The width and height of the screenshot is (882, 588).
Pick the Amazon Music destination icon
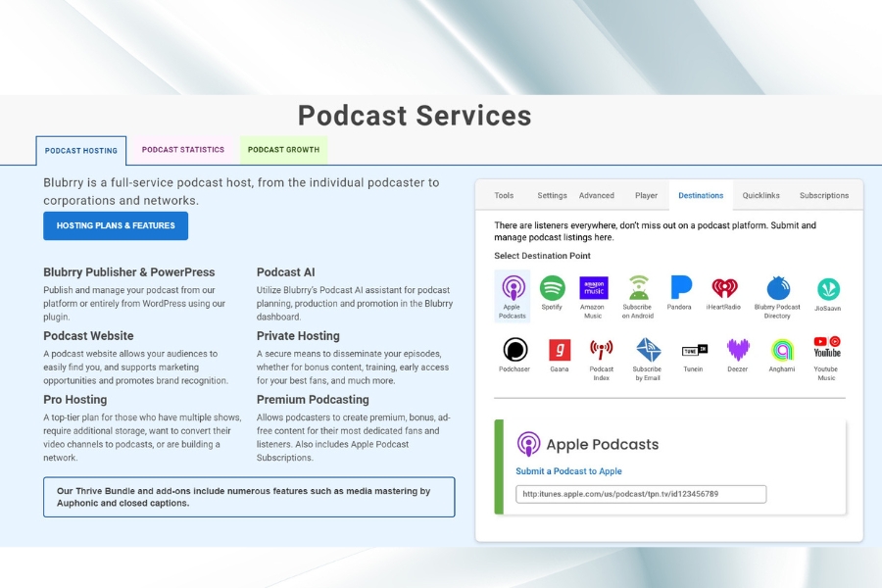pos(594,288)
